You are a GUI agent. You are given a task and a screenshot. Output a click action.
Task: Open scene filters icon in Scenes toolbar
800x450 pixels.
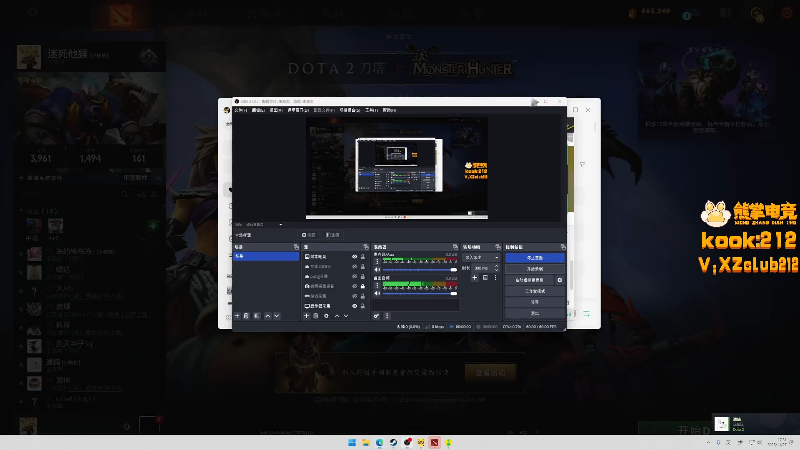coord(257,316)
